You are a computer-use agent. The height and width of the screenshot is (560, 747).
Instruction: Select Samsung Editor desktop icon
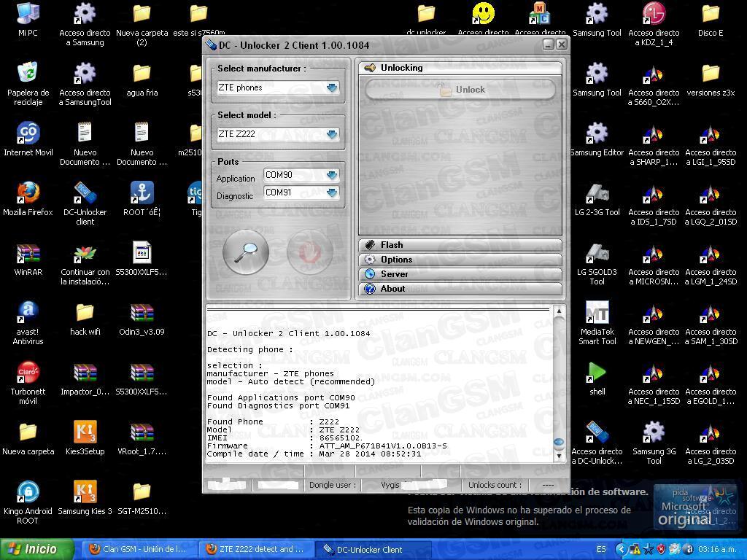click(x=597, y=139)
